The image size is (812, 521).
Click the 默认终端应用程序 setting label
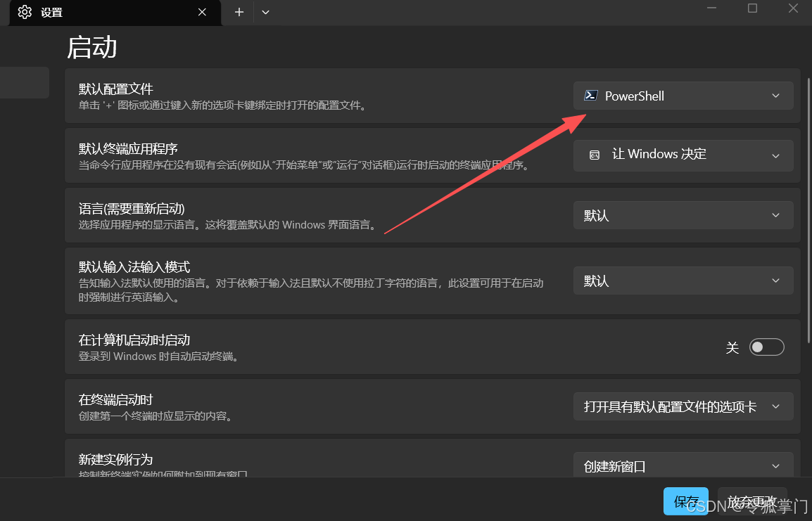click(x=129, y=149)
